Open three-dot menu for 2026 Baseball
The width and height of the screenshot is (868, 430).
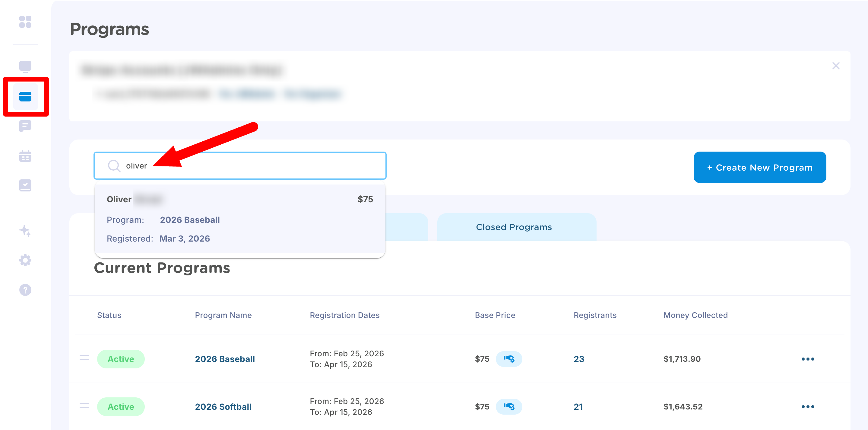[807, 359]
